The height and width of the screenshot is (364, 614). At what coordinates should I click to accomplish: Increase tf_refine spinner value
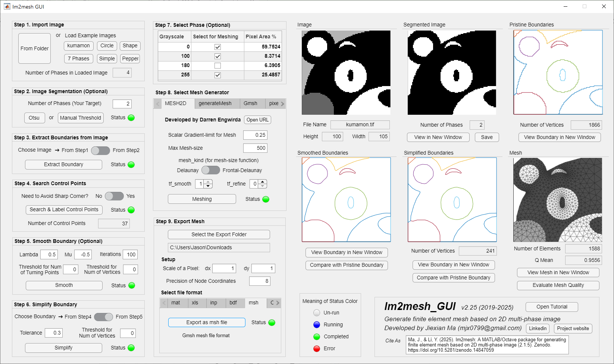coord(263,182)
